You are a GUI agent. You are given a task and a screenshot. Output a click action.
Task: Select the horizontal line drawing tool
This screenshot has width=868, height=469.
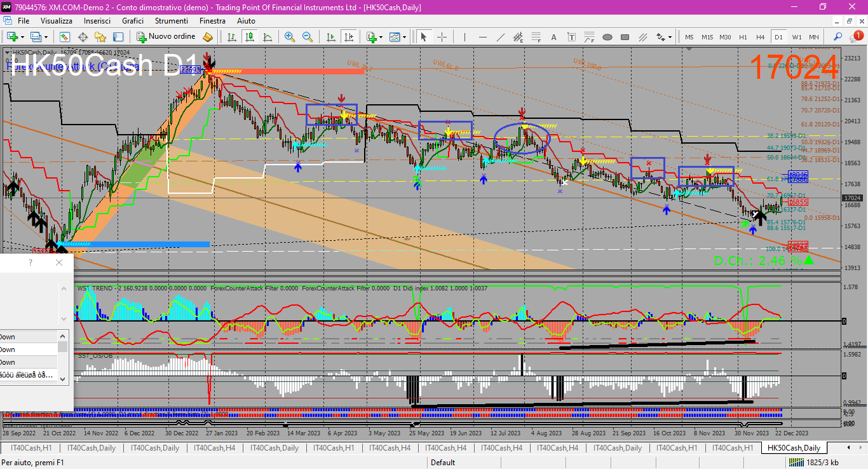pos(483,37)
